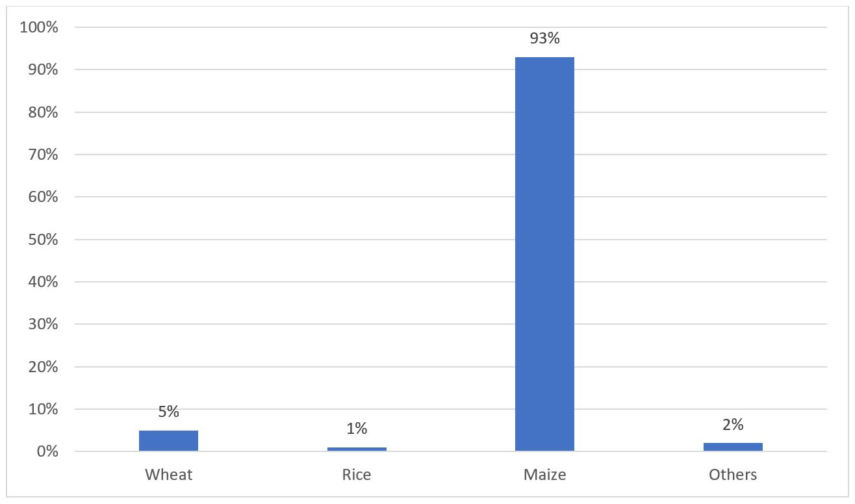Select the Others category axis label
Viewport: 855px width, 504px height.
tap(733, 475)
